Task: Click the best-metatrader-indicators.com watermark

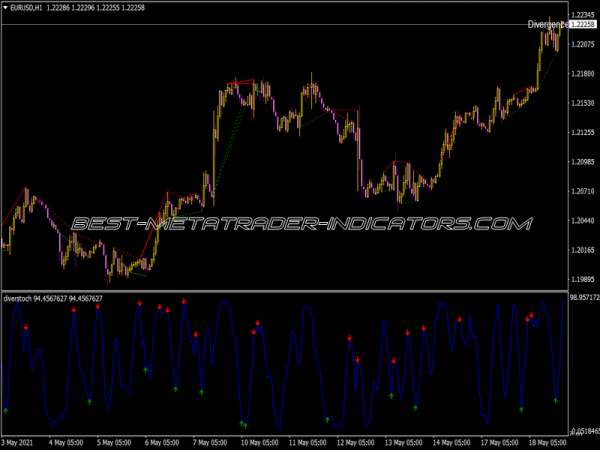Action: pos(300,222)
